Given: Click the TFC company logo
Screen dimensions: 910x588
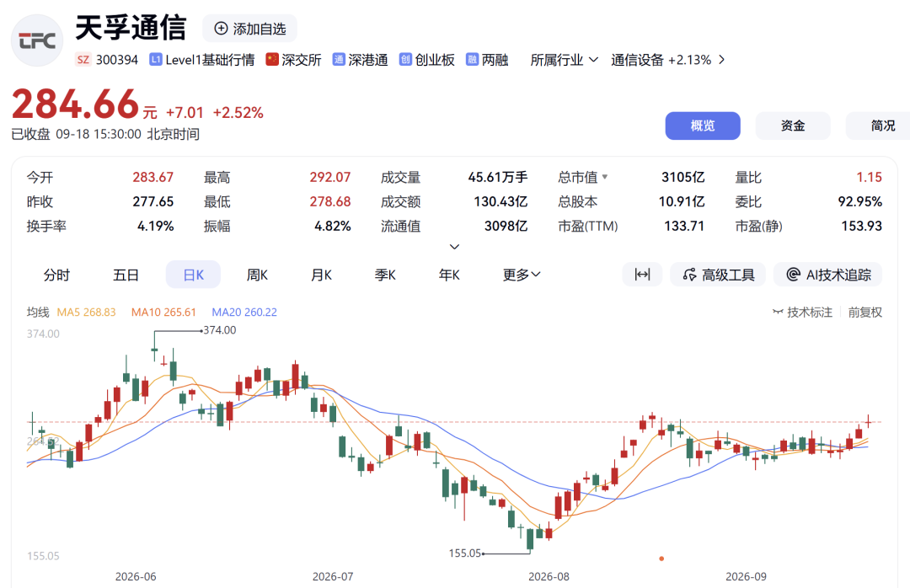Looking at the screenshot, I should coord(37,40).
